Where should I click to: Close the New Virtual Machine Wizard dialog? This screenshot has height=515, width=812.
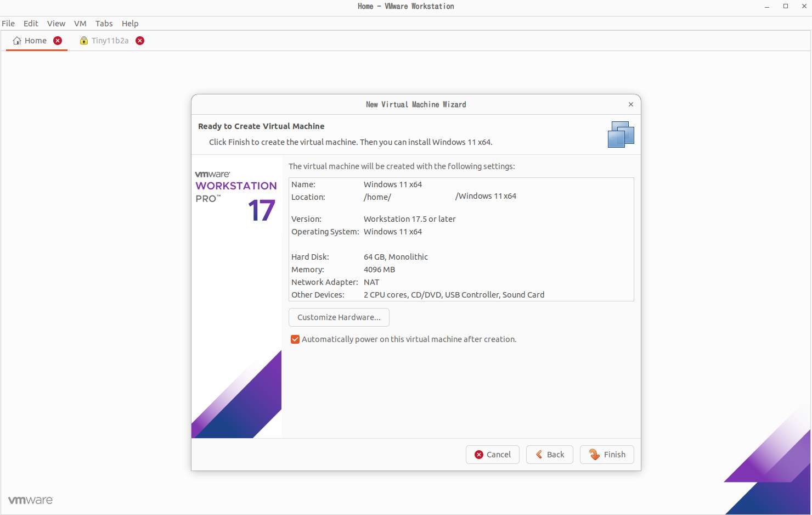pos(631,104)
